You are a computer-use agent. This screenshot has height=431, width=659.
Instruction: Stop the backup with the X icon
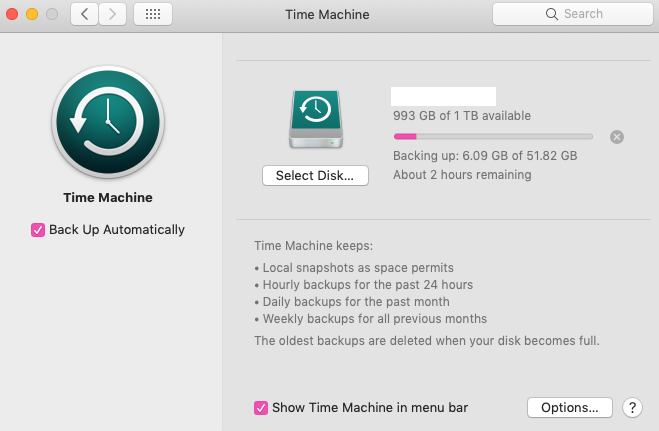[617, 137]
